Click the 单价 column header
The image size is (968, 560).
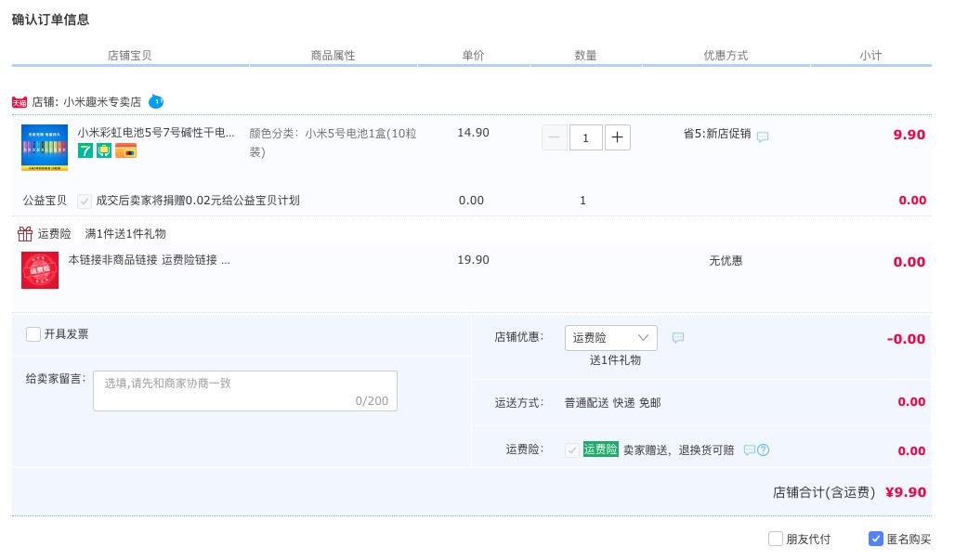474,56
